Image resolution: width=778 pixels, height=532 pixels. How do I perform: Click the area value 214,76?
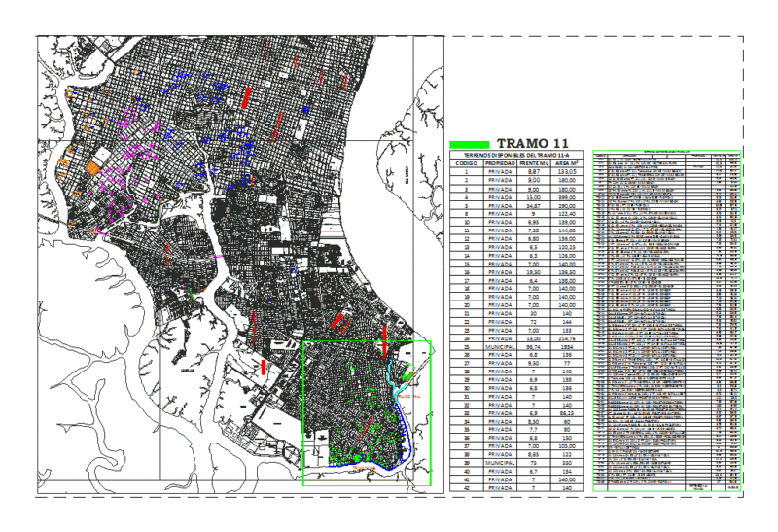566,338
